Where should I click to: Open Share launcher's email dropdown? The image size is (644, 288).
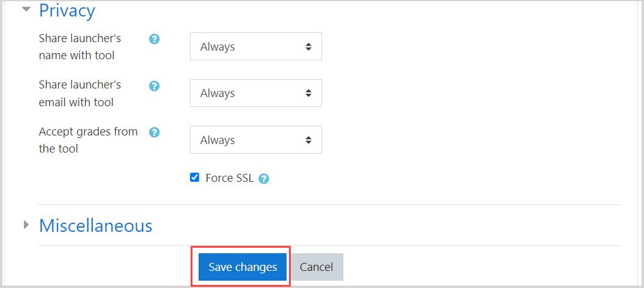(255, 93)
